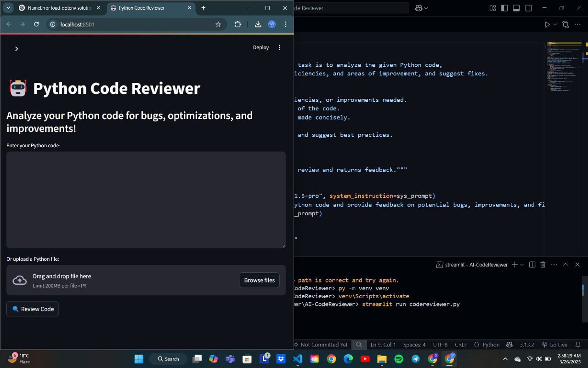Open VS Code notifications bell
Image resolution: width=588 pixels, height=368 pixels.
(578, 345)
